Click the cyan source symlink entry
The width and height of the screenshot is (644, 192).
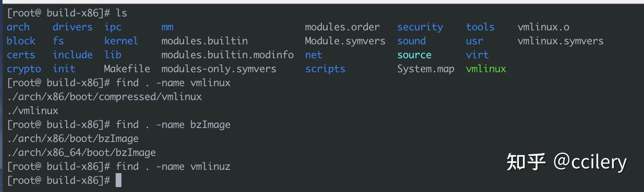point(414,55)
